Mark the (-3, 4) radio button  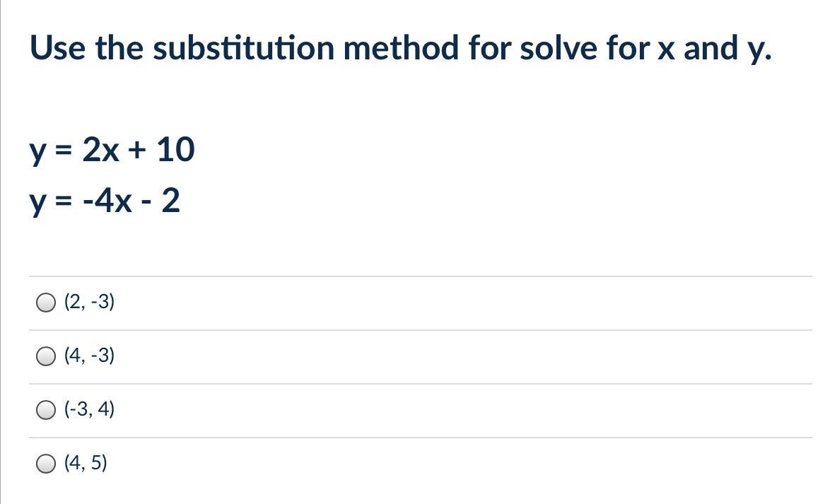click(x=46, y=411)
